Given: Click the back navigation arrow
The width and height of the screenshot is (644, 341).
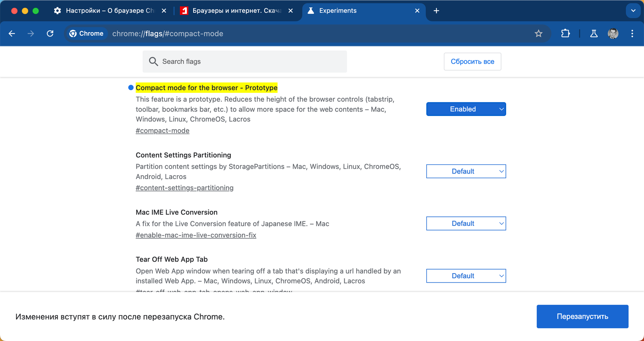Looking at the screenshot, I should 12,33.
